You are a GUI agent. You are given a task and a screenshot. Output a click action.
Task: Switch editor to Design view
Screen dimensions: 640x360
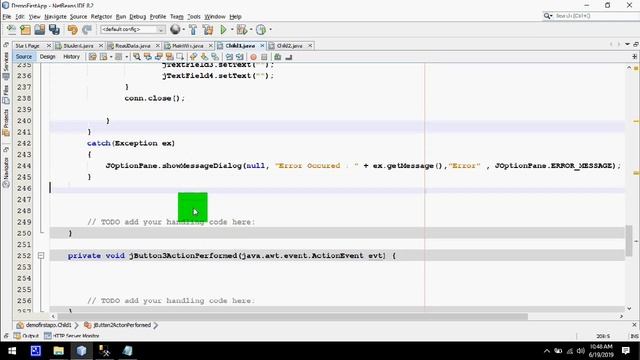[47, 57]
